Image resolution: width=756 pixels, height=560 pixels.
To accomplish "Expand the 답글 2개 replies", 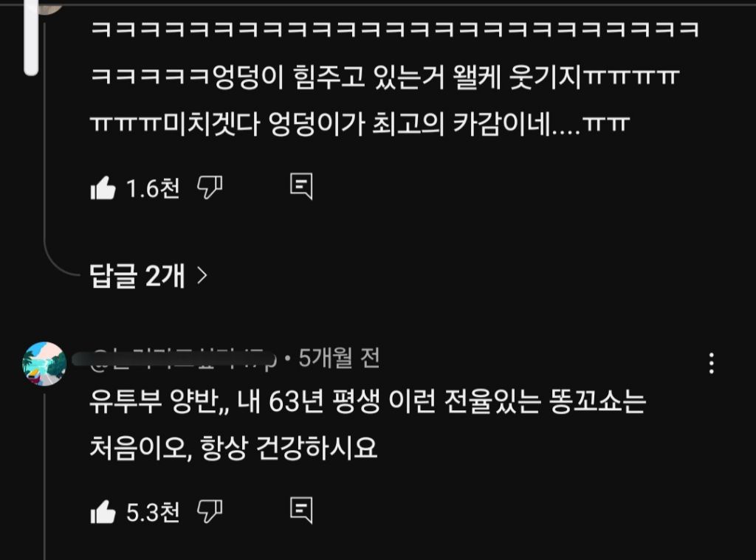I will [x=148, y=276].
